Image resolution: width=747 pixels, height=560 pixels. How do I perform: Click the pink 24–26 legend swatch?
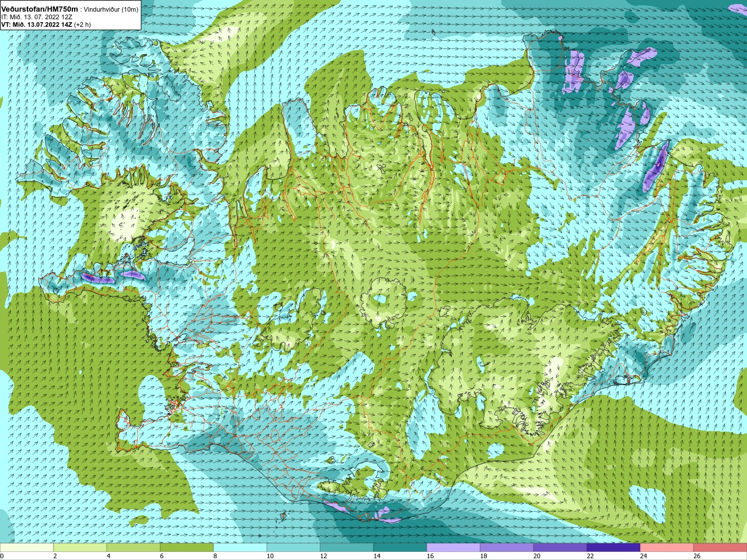(x=667, y=548)
